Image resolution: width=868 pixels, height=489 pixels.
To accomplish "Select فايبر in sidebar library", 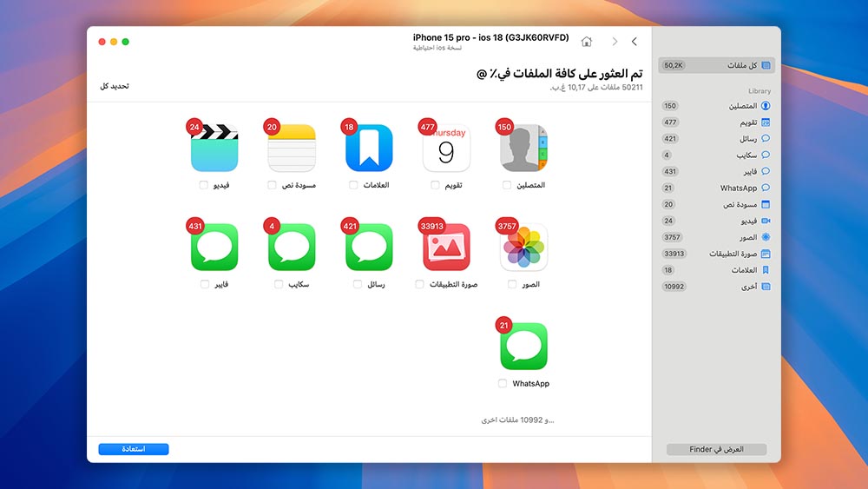I will pyautogui.click(x=716, y=172).
